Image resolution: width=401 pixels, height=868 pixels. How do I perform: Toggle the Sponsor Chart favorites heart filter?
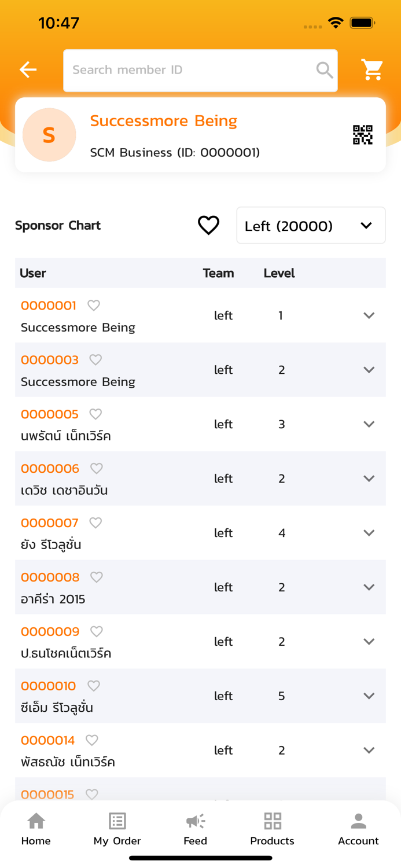tap(208, 225)
